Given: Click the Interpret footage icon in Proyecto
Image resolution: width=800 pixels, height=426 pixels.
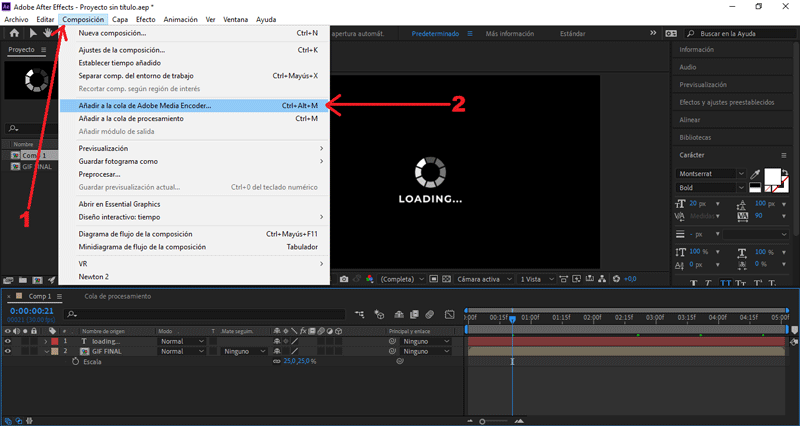Looking at the screenshot, I should click(x=8, y=280).
